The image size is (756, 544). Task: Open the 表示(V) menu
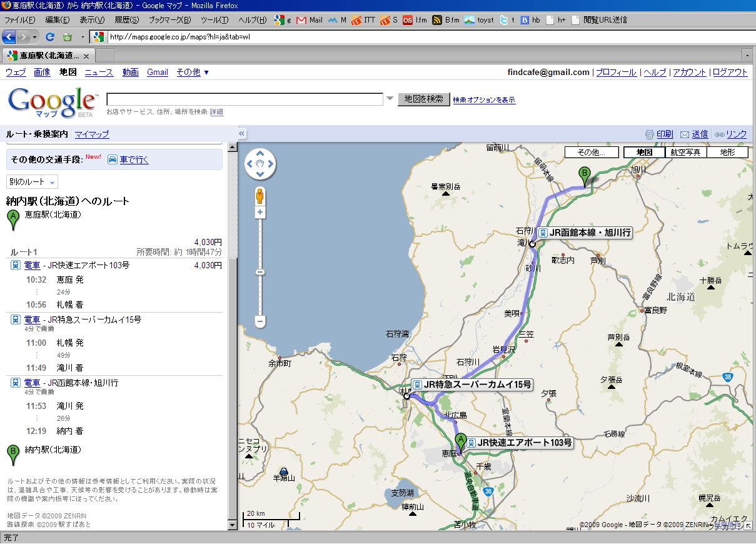click(x=92, y=20)
